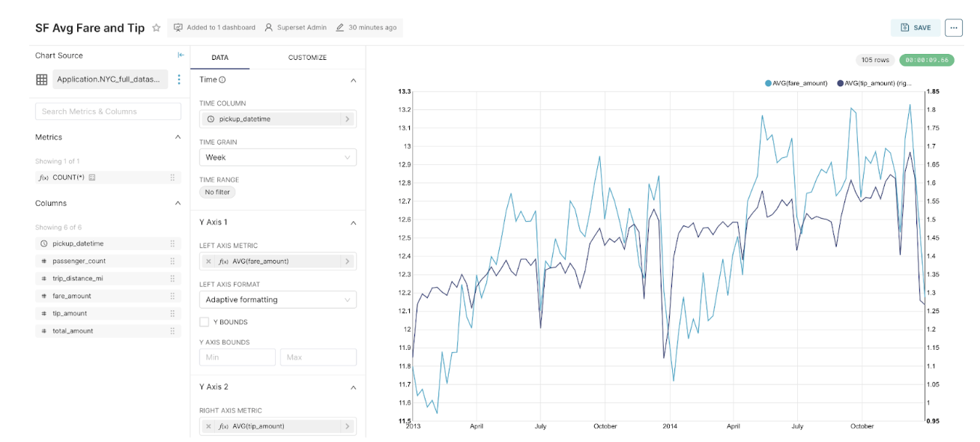Open the top-right ellipsis menu
This screenshot has width=980, height=442.
pyautogui.click(x=953, y=27)
